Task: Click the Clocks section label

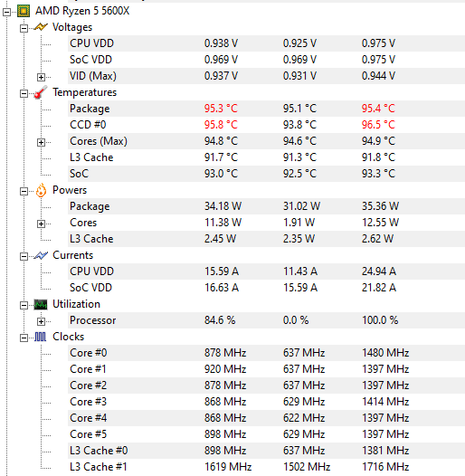Action: click(68, 337)
